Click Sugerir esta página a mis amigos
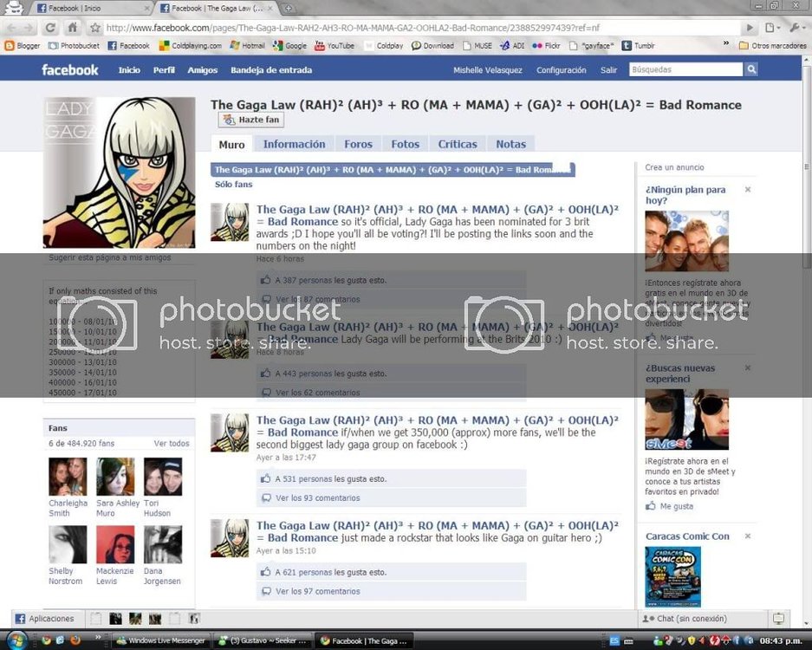The height and width of the screenshot is (650, 812). (110, 257)
